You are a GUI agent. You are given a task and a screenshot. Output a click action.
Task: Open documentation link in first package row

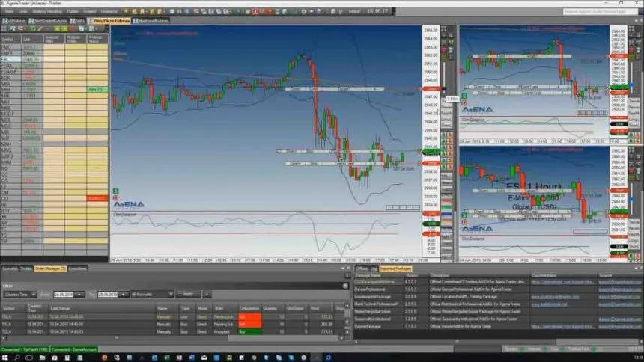[562, 282]
